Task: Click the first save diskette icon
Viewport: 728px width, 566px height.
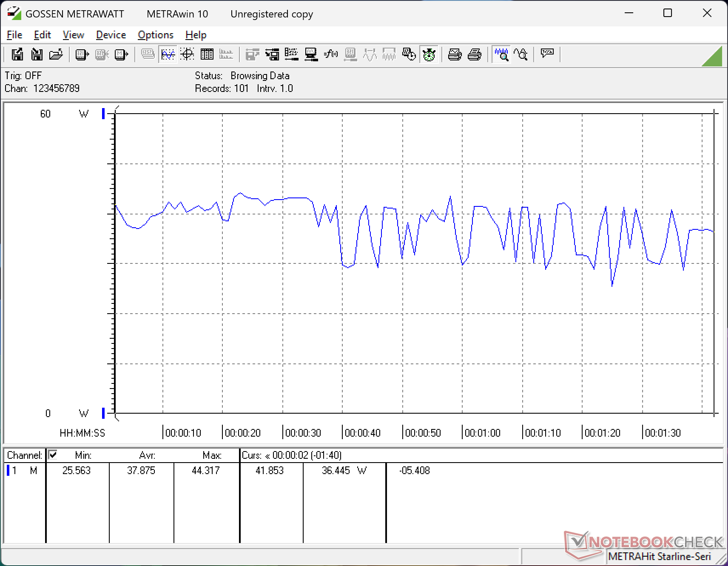Action: 17,54
